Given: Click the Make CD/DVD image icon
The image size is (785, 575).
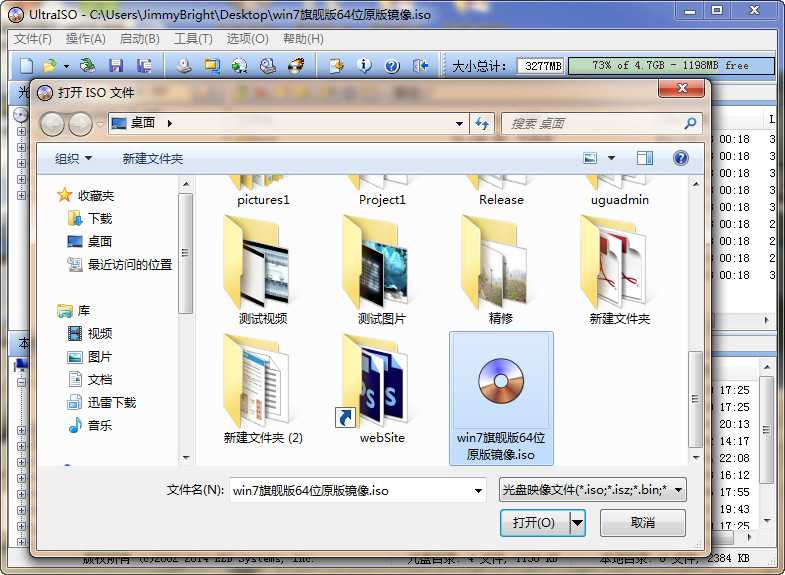Looking at the screenshot, I should coord(184,66).
